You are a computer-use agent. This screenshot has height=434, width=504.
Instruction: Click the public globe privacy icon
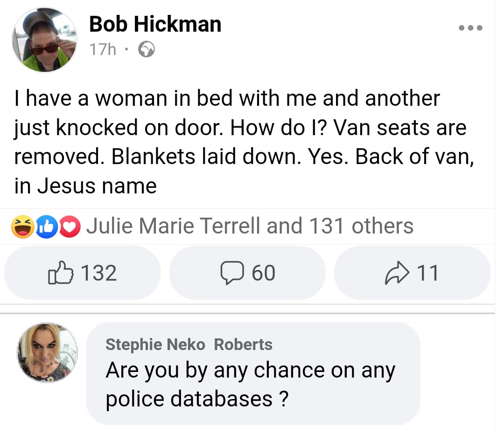click(146, 49)
